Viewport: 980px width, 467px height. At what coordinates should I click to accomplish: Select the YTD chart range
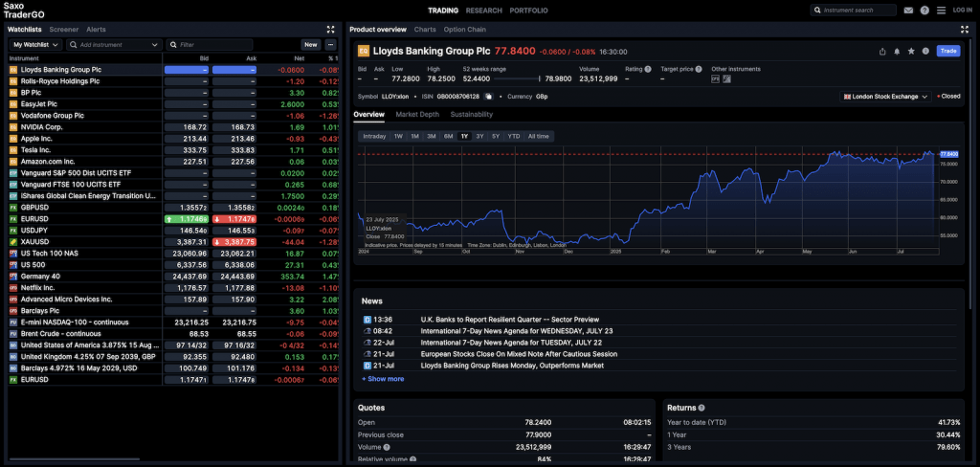tap(514, 136)
